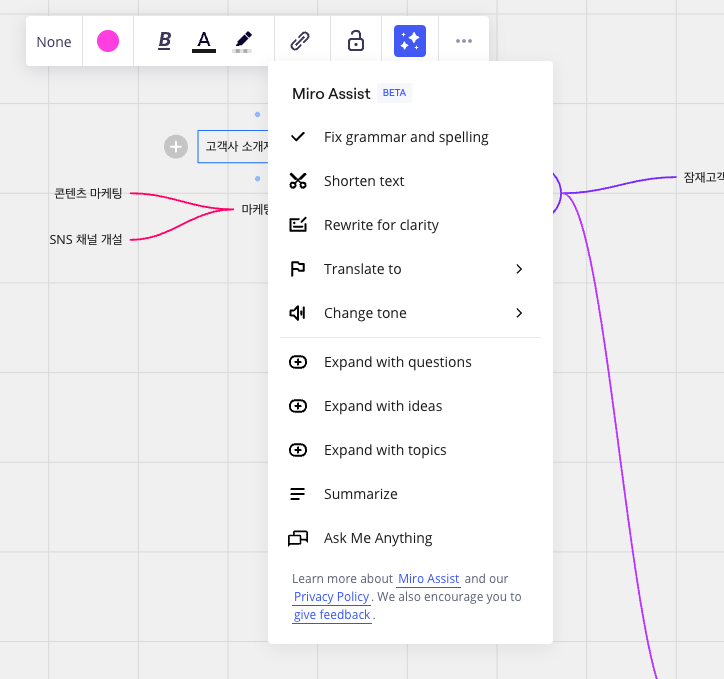Select the SNS 채널 개설 mind map node
The image size is (724, 679).
click(x=86, y=239)
